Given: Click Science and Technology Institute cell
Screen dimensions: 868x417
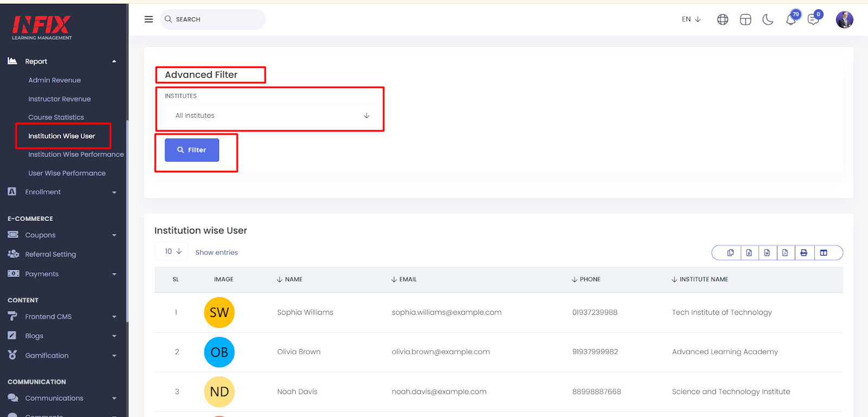Looking at the screenshot, I should pyautogui.click(x=731, y=391).
